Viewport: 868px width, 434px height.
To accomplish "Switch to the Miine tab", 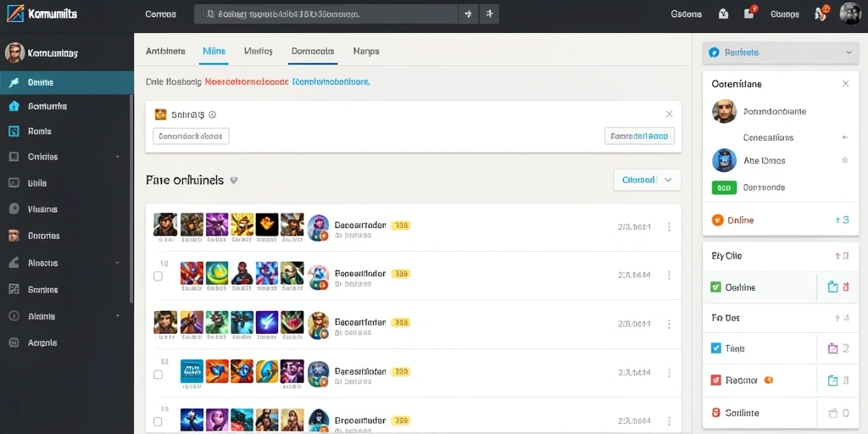I will coord(214,51).
